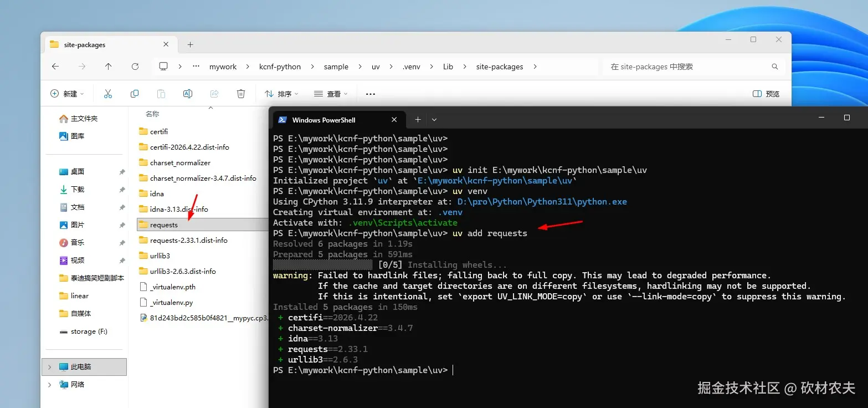Image resolution: width=868 pixels, height=408 pixels.
Task: Open the 排序 (Sort) dropdown
Action: [x=281, y=94]
